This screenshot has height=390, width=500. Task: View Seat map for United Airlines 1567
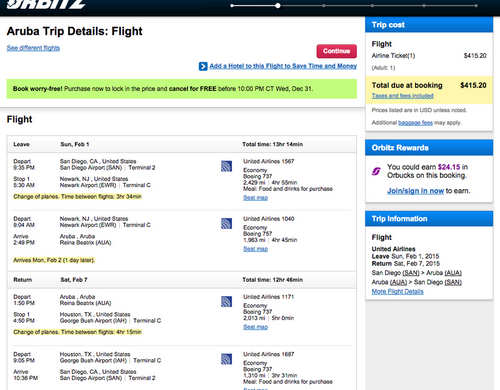[x=255, y=198]
